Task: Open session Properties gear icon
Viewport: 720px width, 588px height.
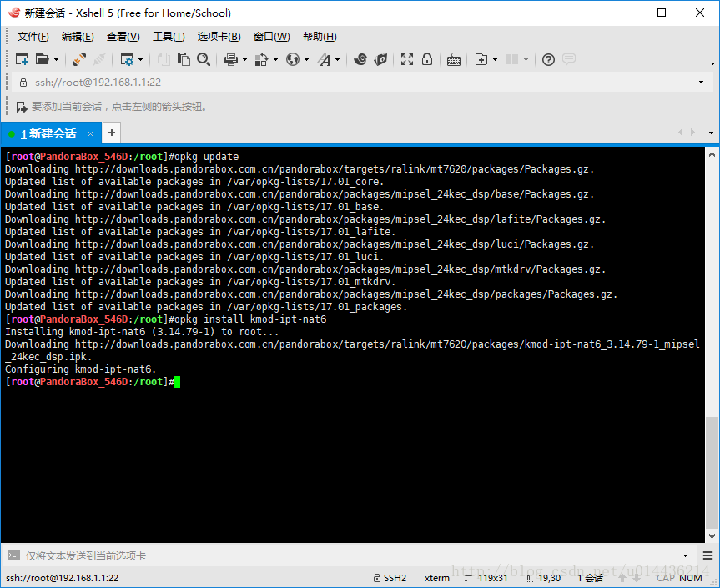Action: click(x=127, y=59)
